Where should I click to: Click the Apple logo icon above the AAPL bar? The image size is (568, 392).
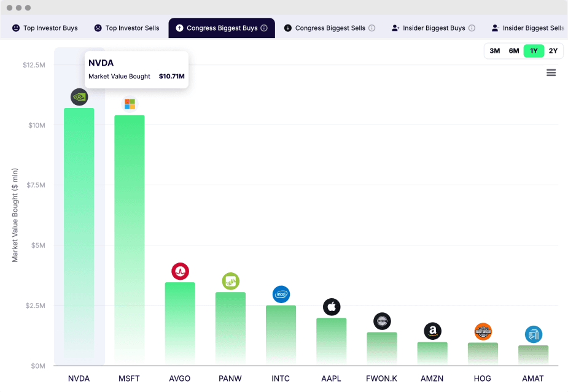332,307
